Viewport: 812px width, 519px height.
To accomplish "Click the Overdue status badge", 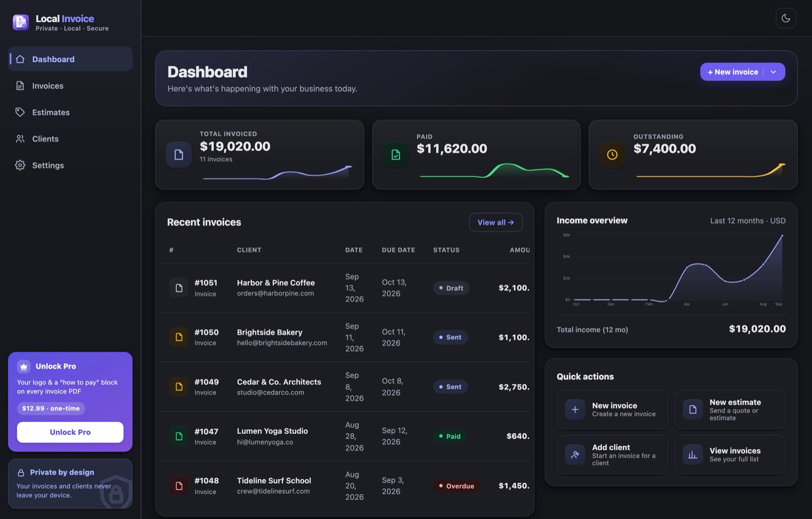I will [x=456, y=486].
